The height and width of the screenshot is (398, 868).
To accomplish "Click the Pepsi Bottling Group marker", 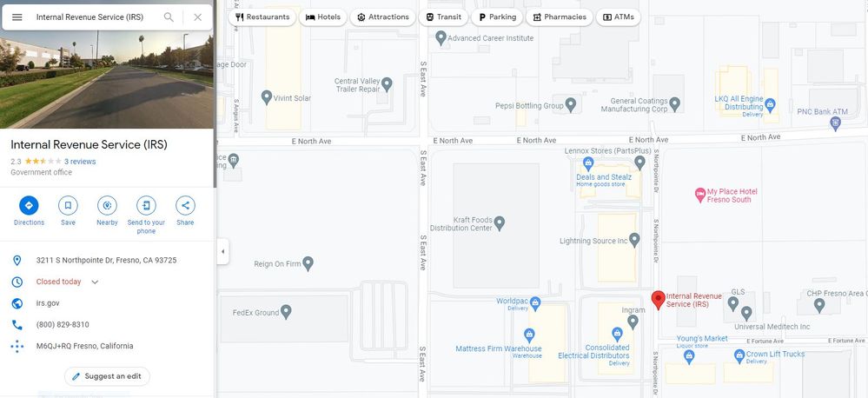I will [571, 104].
